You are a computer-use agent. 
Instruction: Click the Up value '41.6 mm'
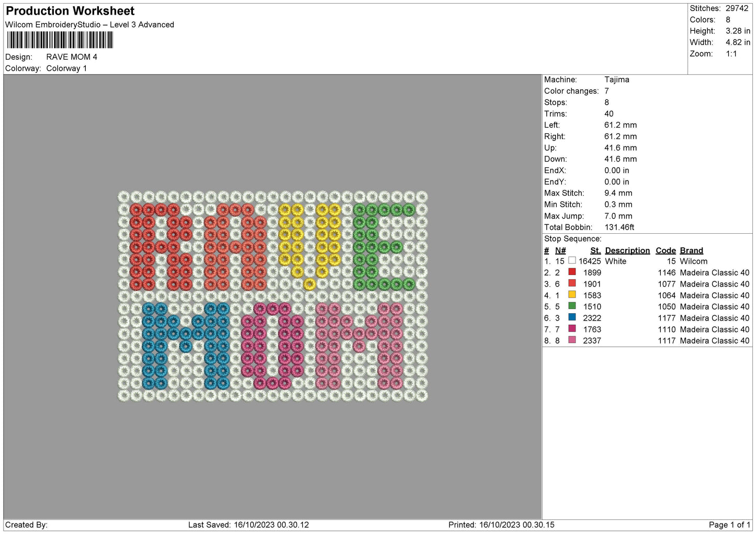[x=620, y=148]
